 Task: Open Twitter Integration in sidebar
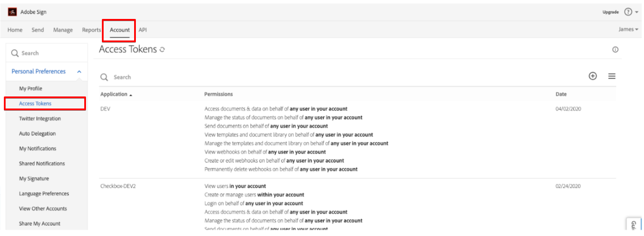pyautogui.click(x=40, y=118)
